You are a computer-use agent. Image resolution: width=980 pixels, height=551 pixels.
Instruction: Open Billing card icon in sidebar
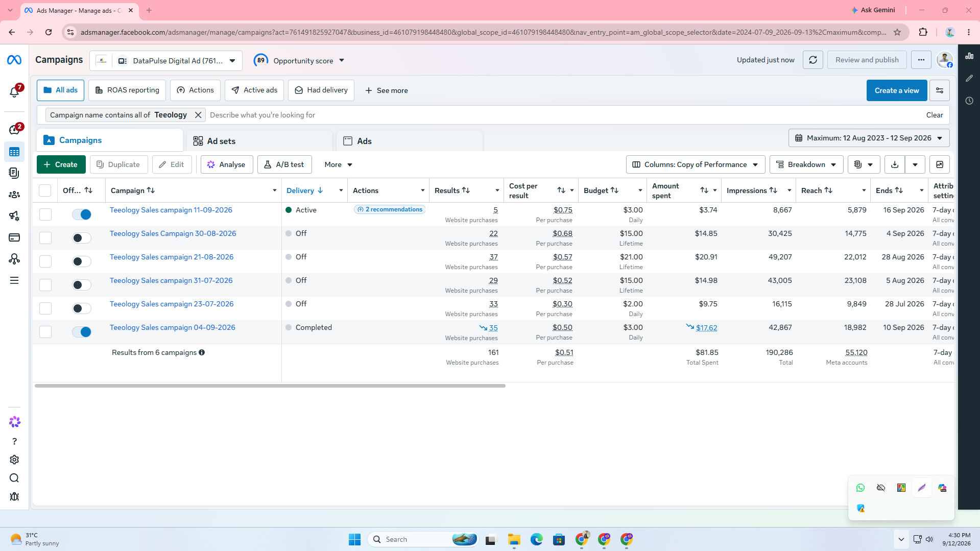14,237
